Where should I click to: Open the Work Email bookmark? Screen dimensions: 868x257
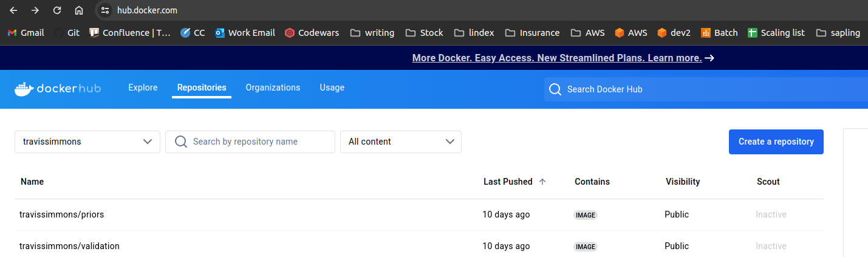[x=245, y=33]
